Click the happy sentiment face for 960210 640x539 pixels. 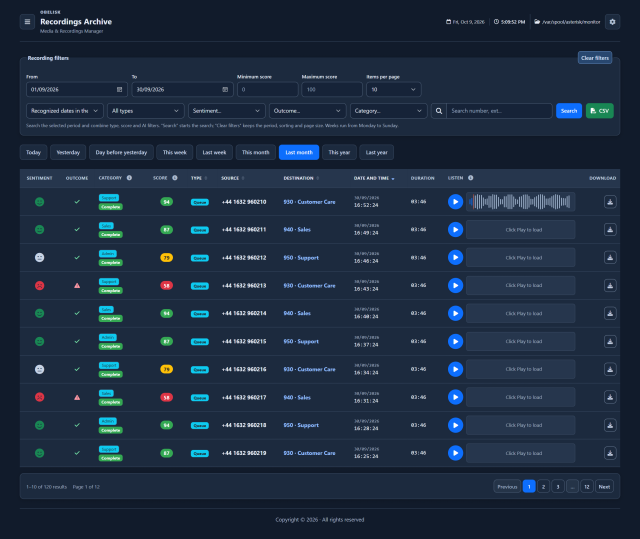[x=40, y=202]
